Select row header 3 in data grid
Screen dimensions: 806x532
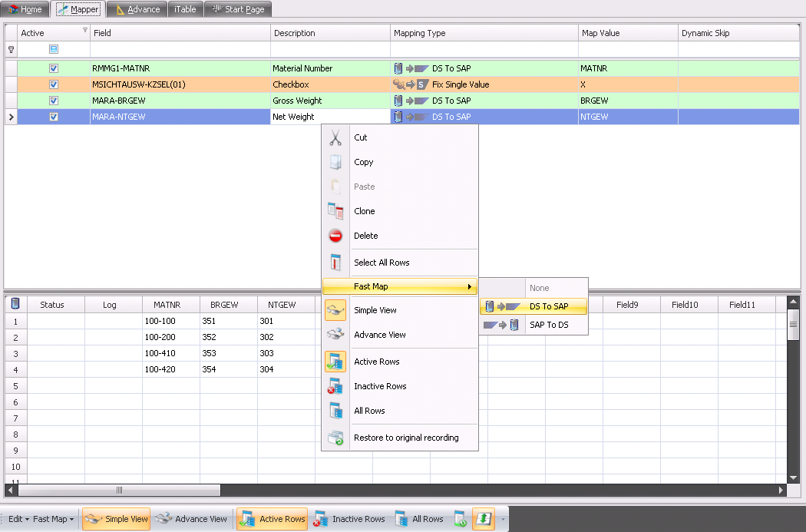(x=15, y=354)
